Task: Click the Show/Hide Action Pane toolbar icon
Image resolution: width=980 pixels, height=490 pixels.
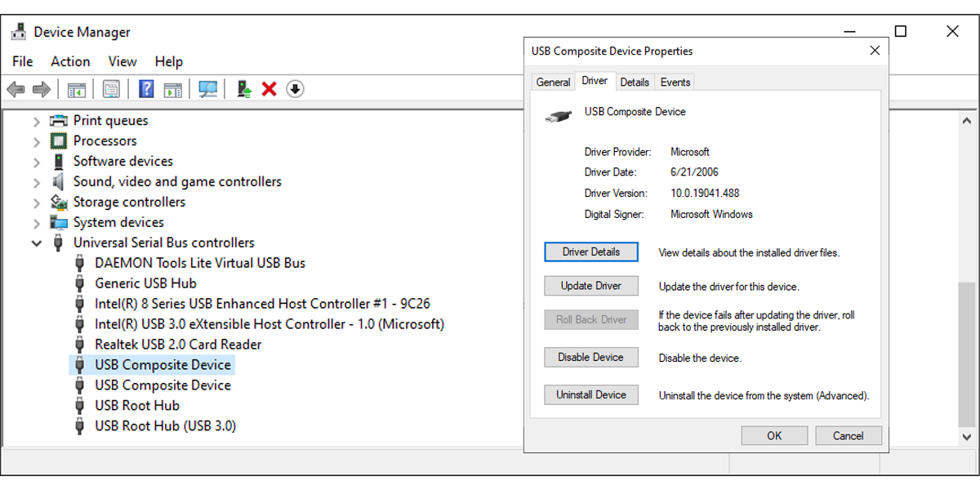Action: tap(172, 88)
